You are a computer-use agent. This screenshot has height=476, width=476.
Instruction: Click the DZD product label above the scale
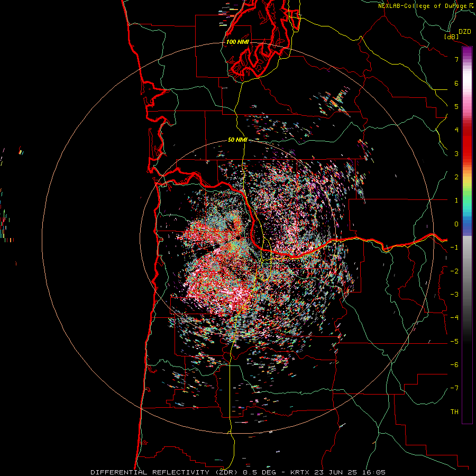click(464, 31)
